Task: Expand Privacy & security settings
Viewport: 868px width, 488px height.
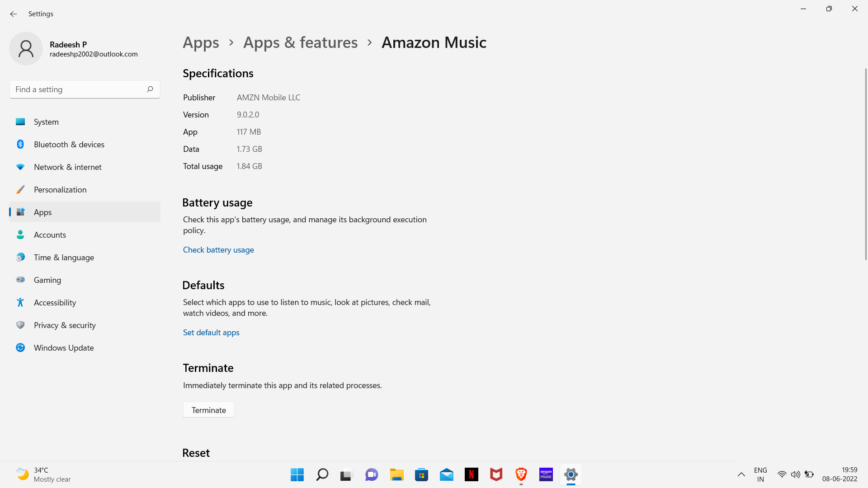Action: [65, 325]
